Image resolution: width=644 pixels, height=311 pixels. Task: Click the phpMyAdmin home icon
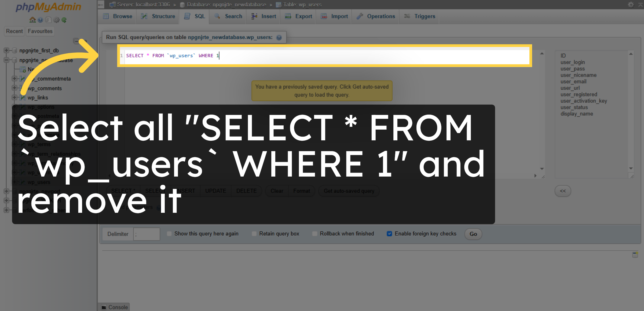click(x=32, y=20)
